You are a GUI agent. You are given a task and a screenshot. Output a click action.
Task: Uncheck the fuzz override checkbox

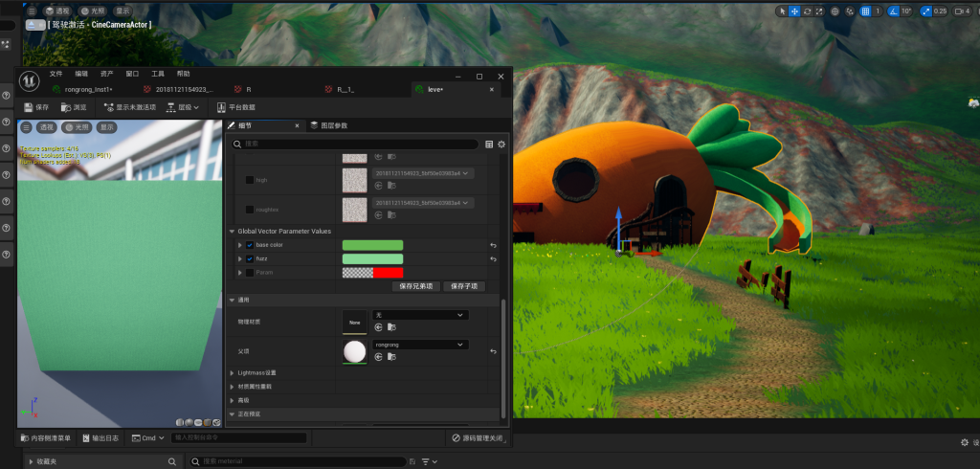coord(250,258)
